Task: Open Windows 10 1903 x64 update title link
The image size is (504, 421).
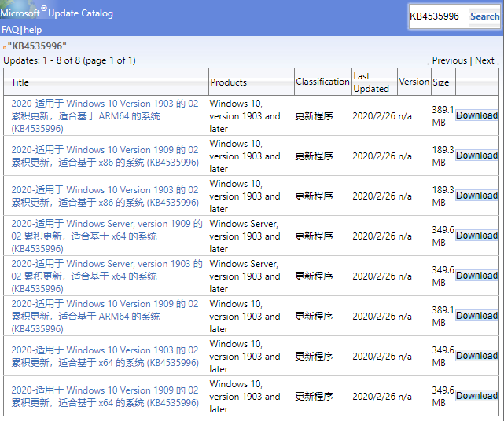Action: pos(105,357)
